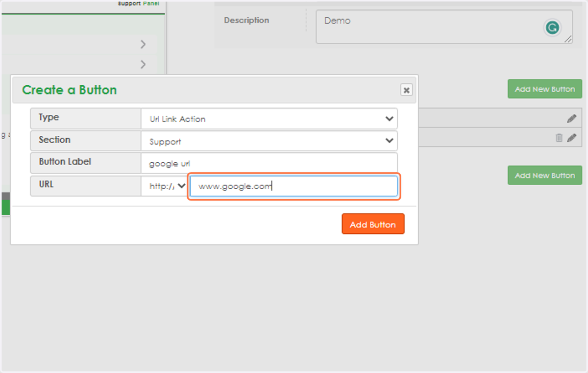Expand the first chevron in left sidebar

[x=143, y=45]
